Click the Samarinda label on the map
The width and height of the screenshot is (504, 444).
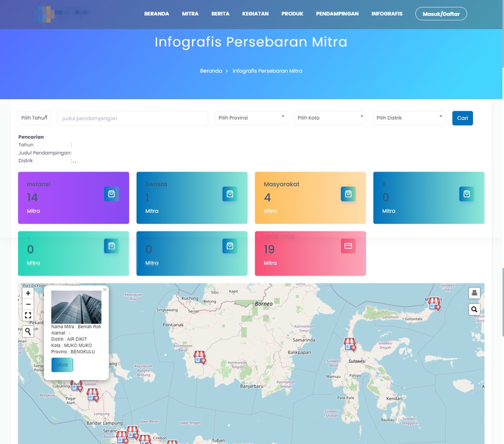click(304, 340)
